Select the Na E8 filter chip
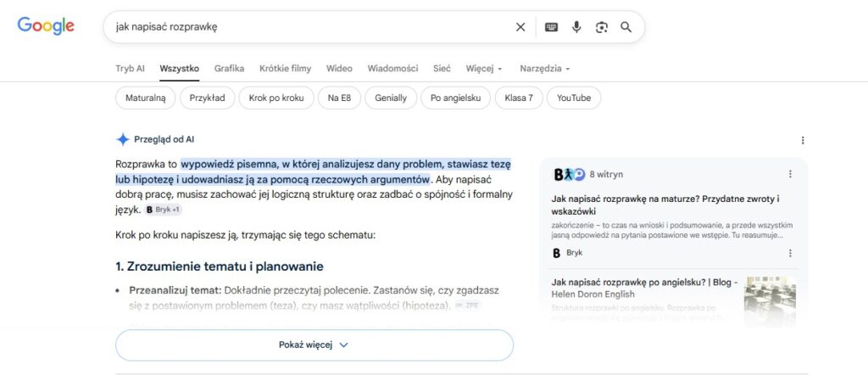868x387 pixels. [x=339, y=98]
